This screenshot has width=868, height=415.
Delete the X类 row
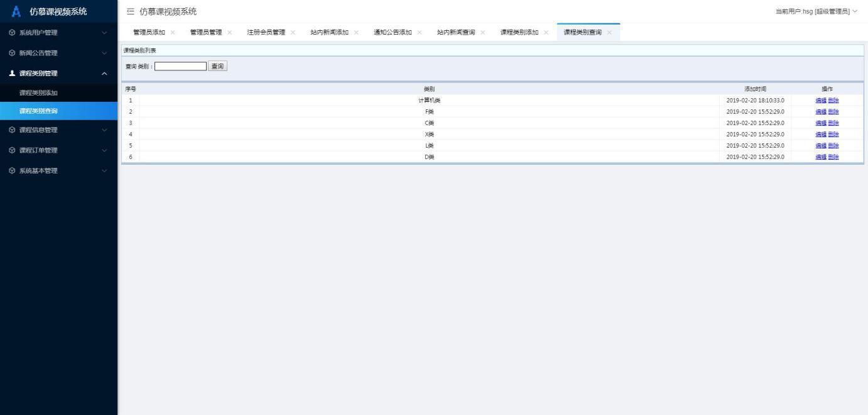click(x=833, y=135)
